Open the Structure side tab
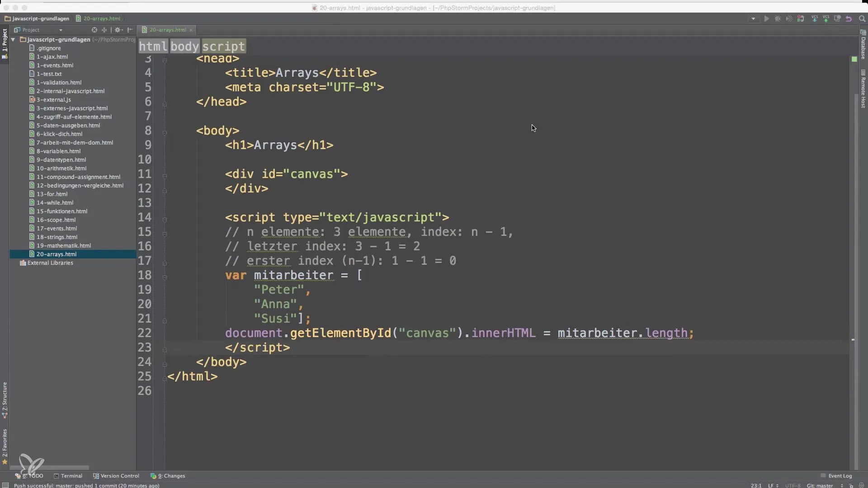This screenshot has width=868, height=488. click(5, 400)
